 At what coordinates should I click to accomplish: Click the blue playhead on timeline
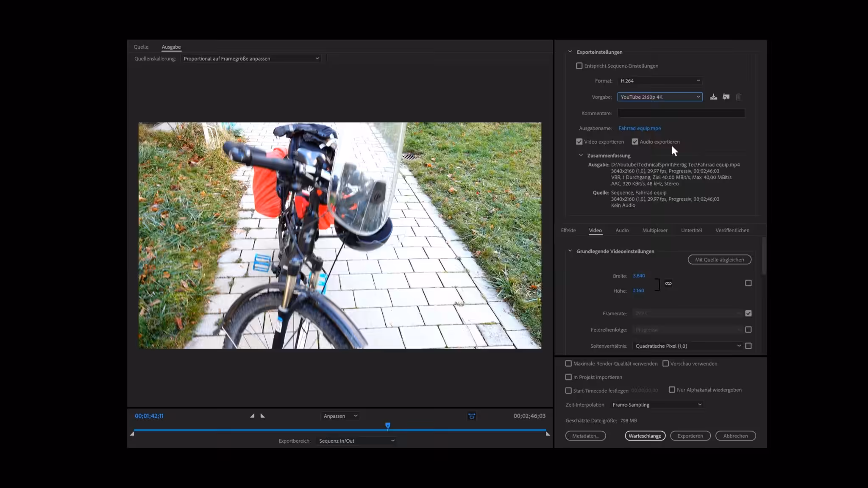388,425
